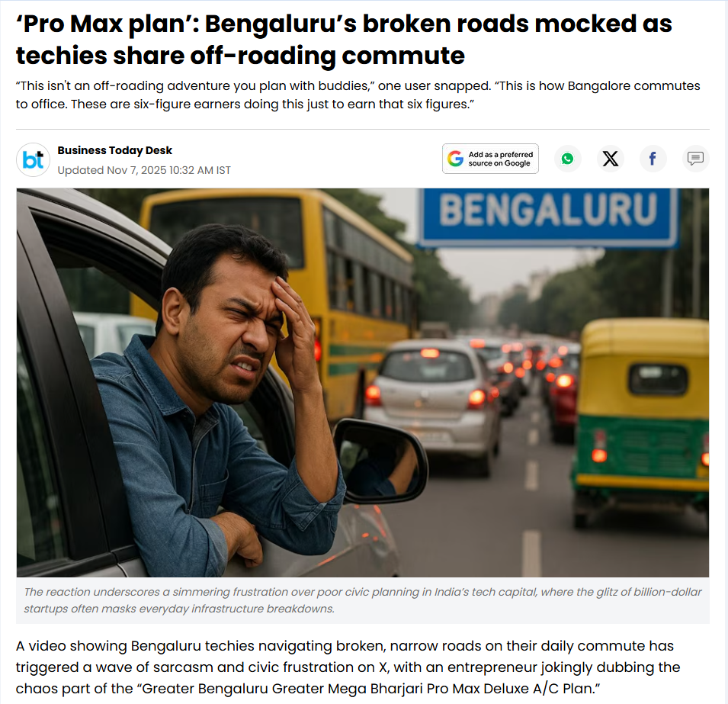
Task: Click the subheadline quote about off-roading adventure
Action: pos(358,95)
